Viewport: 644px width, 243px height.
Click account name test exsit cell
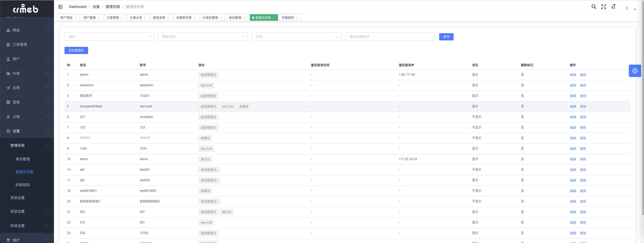146,106
